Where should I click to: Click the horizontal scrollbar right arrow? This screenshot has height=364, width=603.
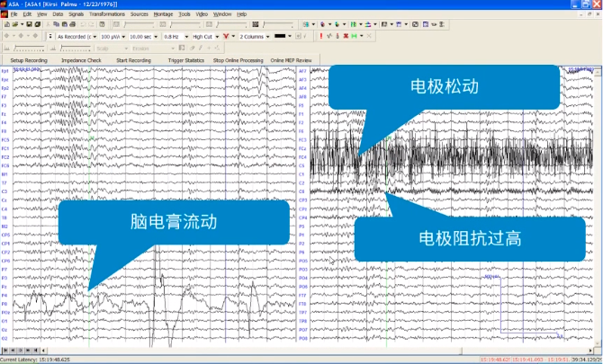[x=590, y=351]
